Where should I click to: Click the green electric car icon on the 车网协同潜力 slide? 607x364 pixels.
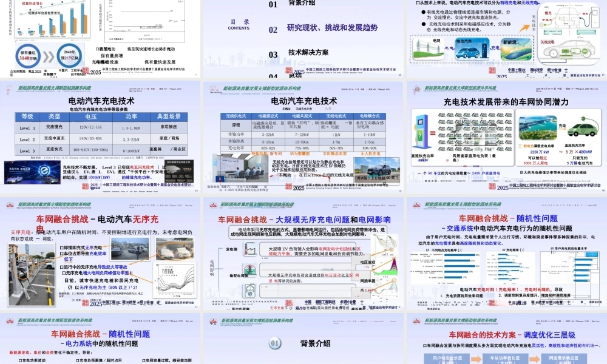pyautogui.click(x=582, y=129)
